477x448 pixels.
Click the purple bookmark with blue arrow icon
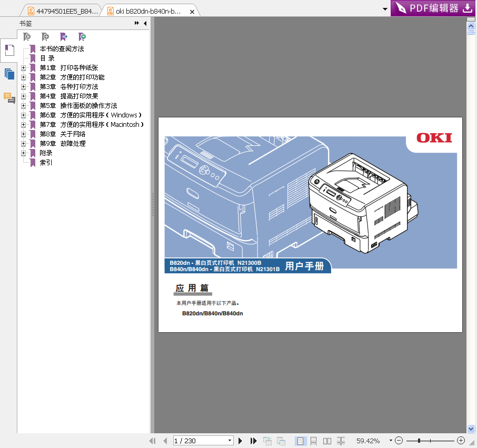(x=64, y=37)
